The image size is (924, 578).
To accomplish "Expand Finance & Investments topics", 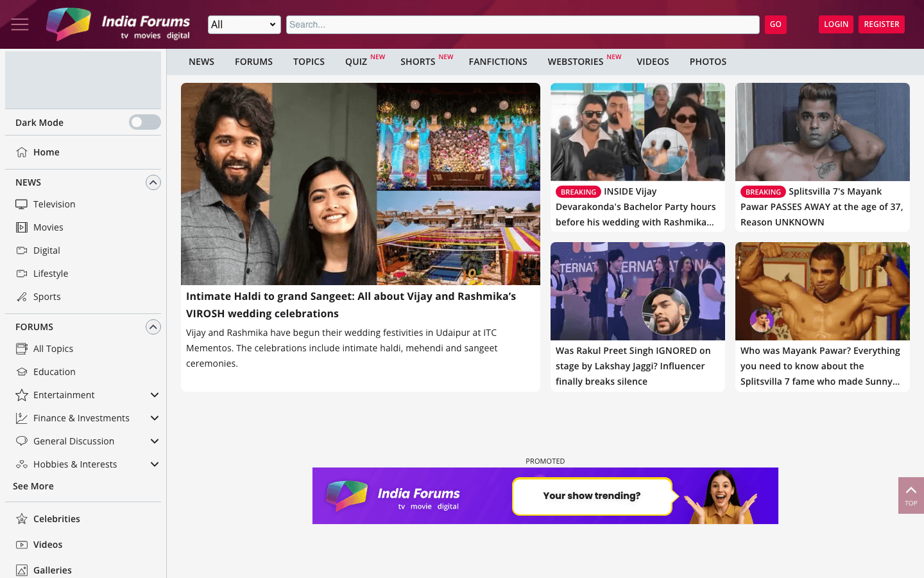I will (154, 418).
